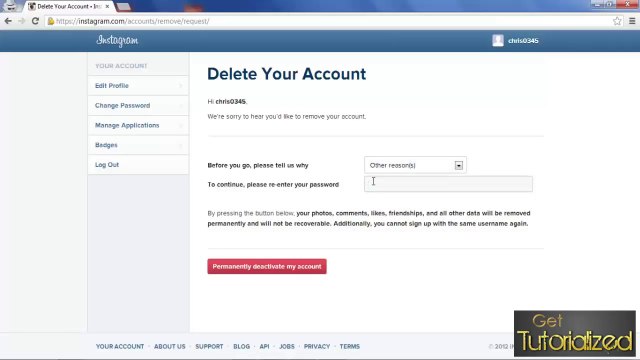Click the Instagram logo in the header
Screen dimensions: 640x360
117,40
